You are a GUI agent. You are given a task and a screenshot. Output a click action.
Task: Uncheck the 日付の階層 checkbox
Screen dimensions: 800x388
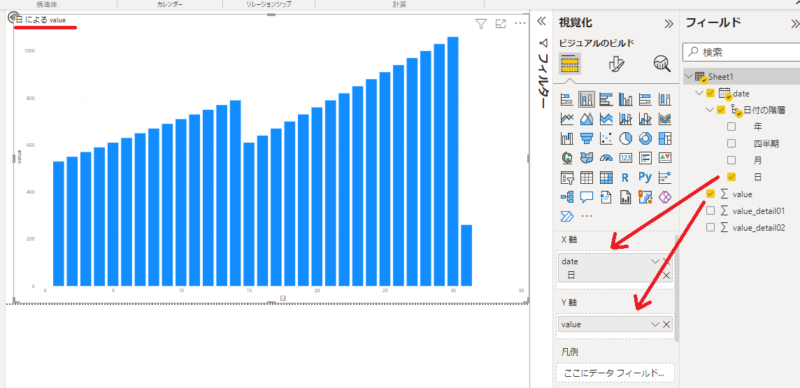click(x=721, y=109)
